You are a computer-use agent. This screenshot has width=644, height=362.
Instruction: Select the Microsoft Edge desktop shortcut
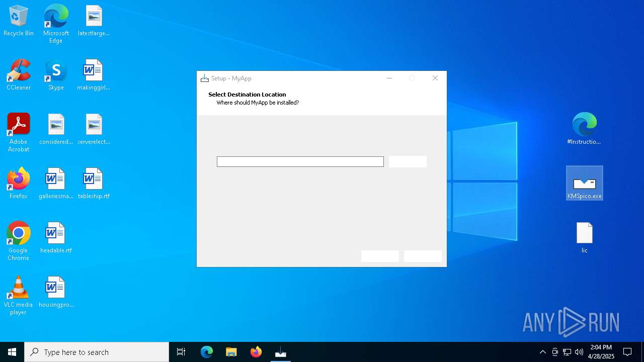(56, 24)
